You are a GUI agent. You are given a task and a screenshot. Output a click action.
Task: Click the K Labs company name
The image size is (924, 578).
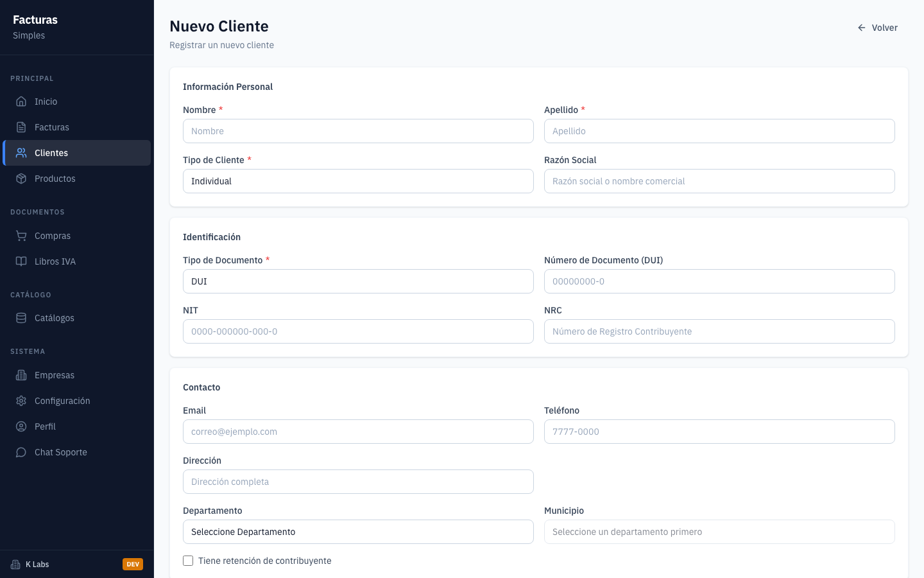pos(37,565)
